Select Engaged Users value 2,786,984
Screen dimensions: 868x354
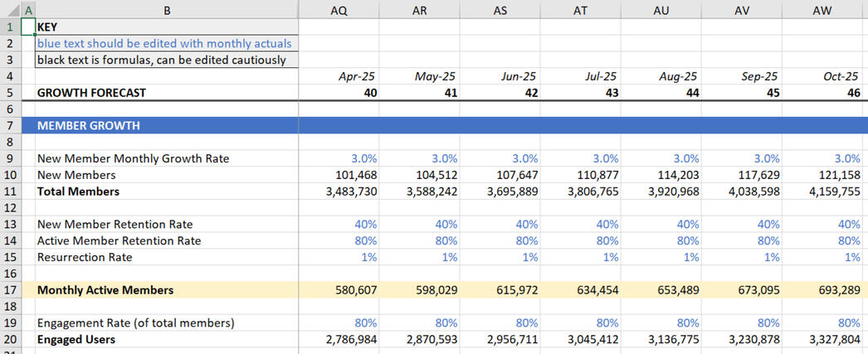tap(339, 340)
